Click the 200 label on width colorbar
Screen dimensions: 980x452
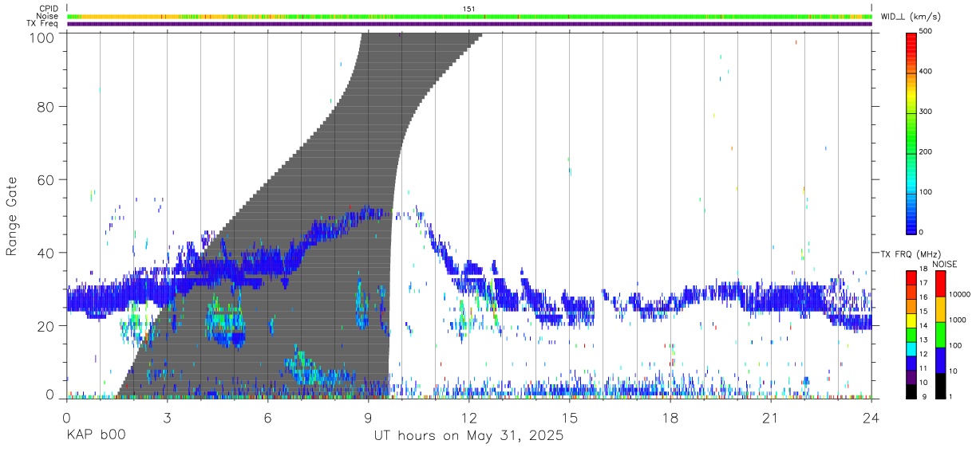coord(927,151)
